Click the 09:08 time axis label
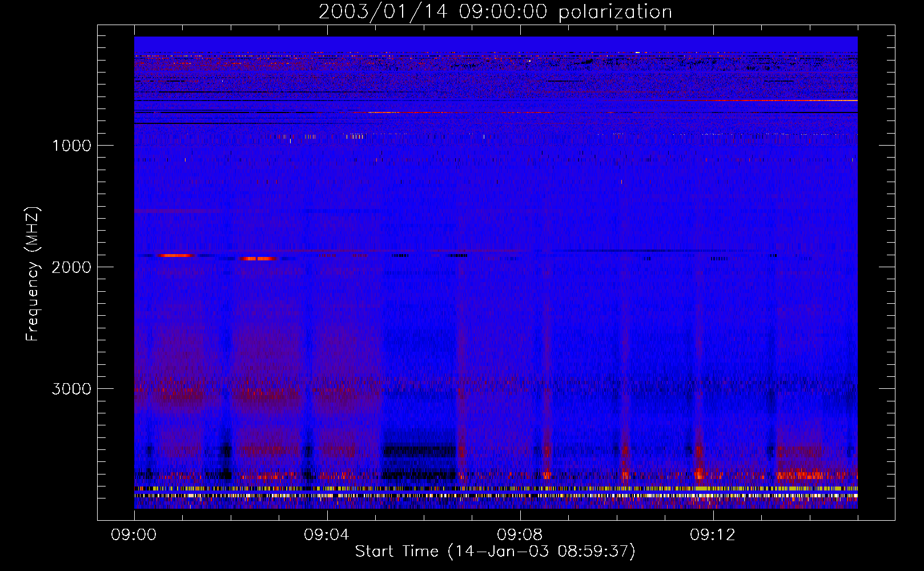 520,535
